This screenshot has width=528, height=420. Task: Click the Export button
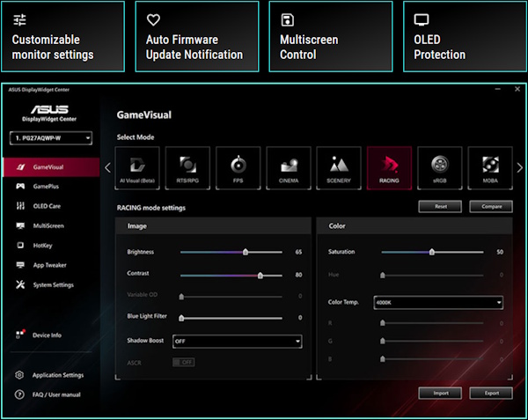coord(491,393)
